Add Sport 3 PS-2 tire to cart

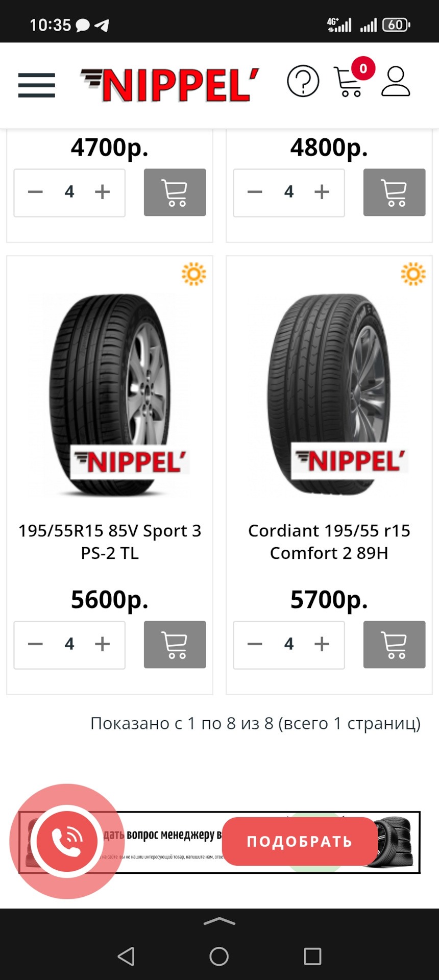pyautogui.click(x=175, y=644)
